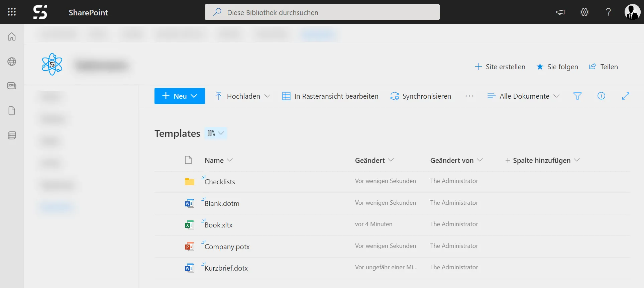
Task: Click the PowerPoint icon beside Company.potx
Action: 190,247
